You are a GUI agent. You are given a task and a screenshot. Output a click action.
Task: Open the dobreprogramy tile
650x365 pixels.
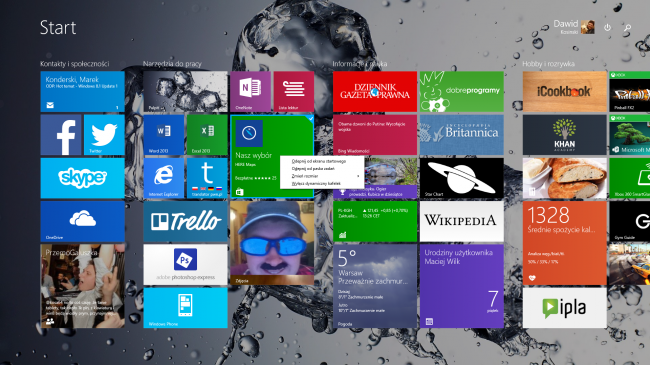[461, 91]
